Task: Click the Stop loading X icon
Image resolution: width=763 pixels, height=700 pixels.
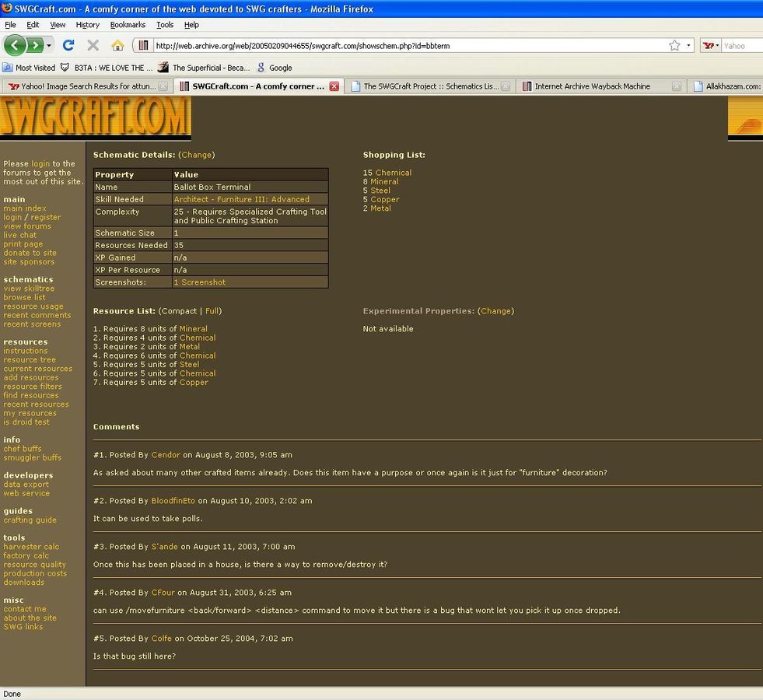Action: pos(93,45)
